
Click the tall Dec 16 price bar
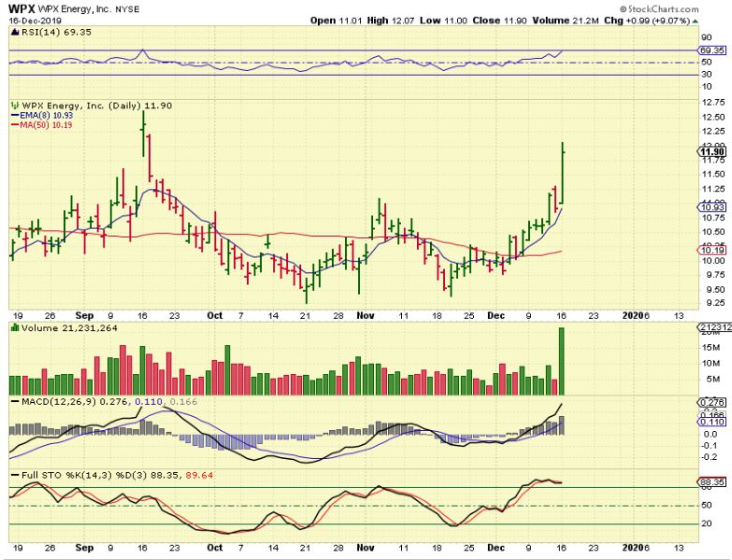(x=563, y=173)
